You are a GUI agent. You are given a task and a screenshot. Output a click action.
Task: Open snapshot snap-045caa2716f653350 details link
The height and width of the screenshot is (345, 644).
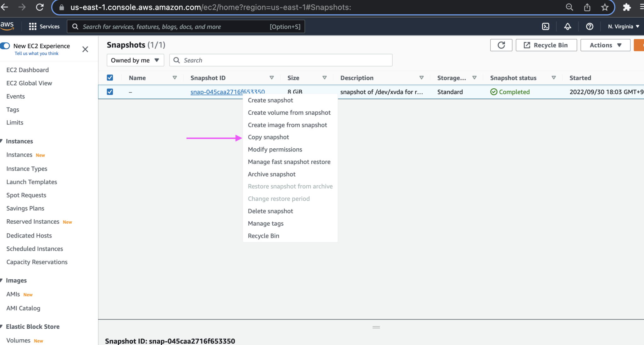tap(227, 92)
